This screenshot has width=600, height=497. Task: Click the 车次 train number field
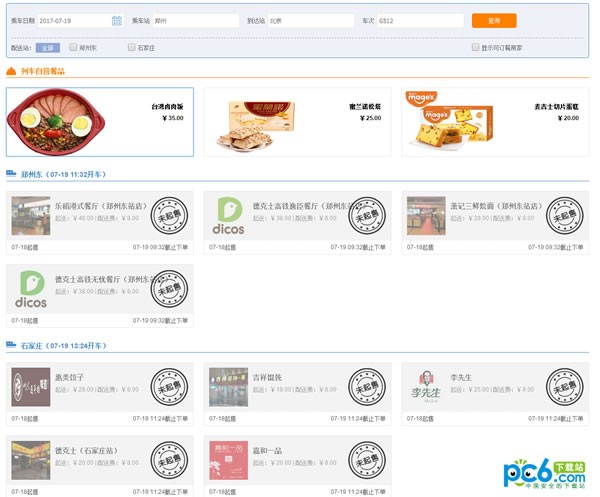pos(420,21)
